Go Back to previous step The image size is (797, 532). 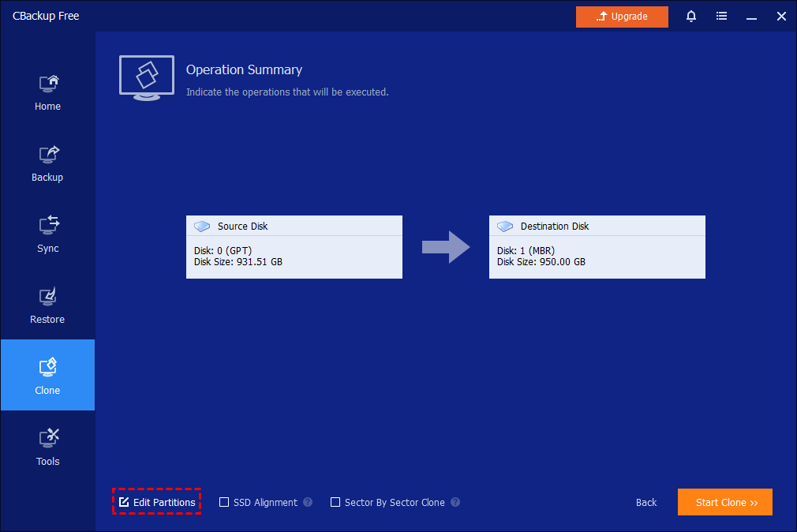pos(646,502)
